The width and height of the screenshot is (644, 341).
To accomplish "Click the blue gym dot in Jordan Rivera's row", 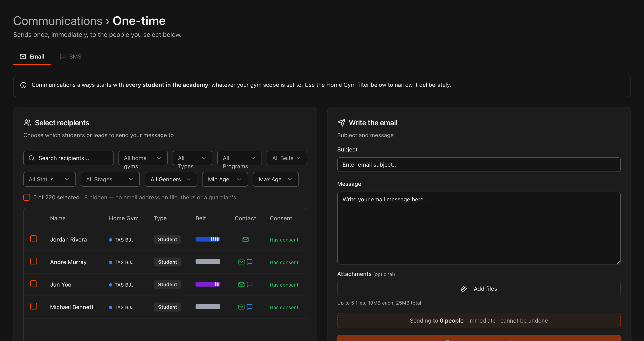I will 110,240.
